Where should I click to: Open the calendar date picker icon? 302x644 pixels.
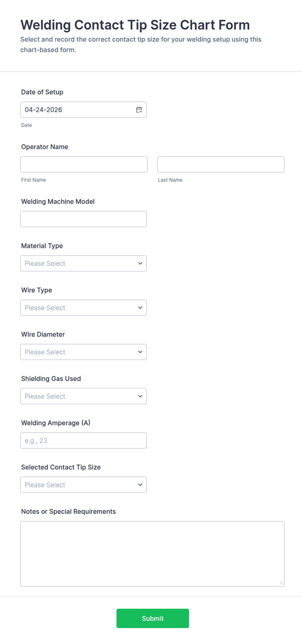pos(139,110)
